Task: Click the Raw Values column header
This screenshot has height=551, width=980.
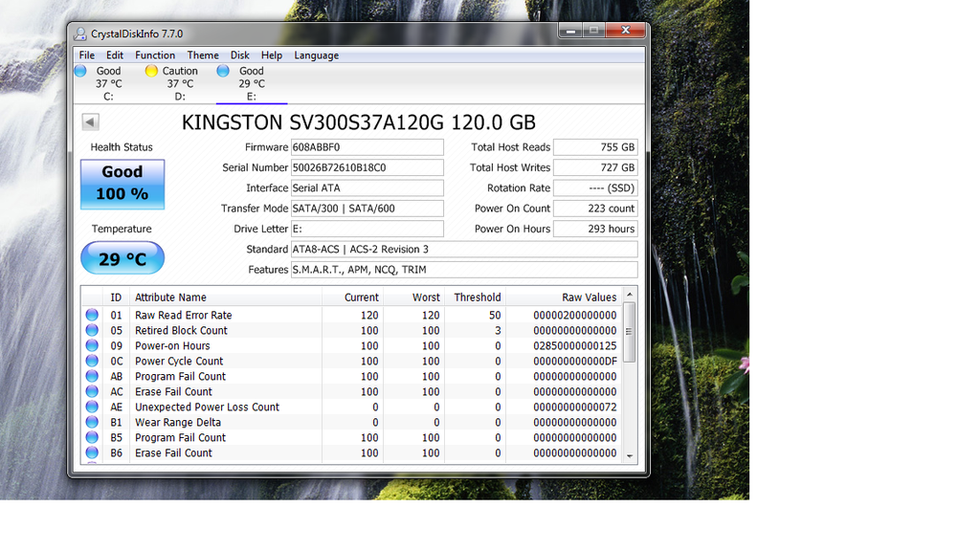Action: click(565, 298)
